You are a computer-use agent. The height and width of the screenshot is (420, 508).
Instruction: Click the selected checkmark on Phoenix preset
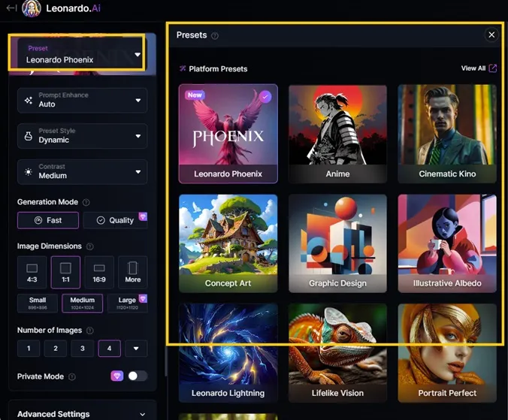pos(265,96)
